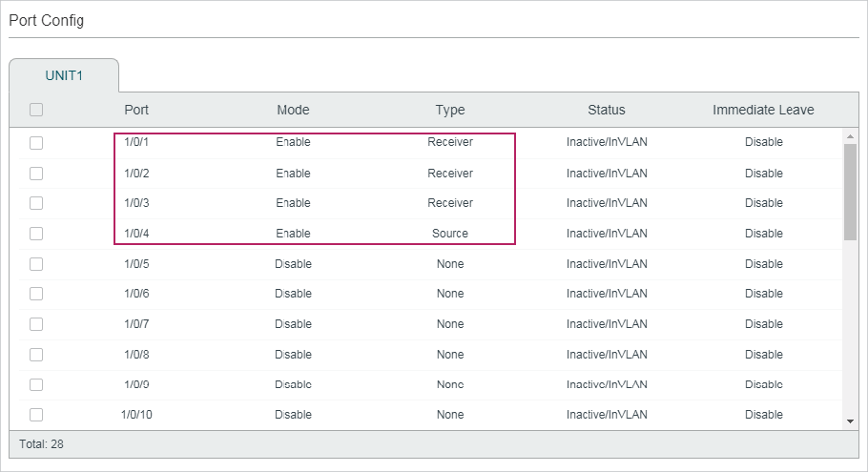Click the scrollbar down arrow
868x472 pixels.
click(x=850, y=421)
